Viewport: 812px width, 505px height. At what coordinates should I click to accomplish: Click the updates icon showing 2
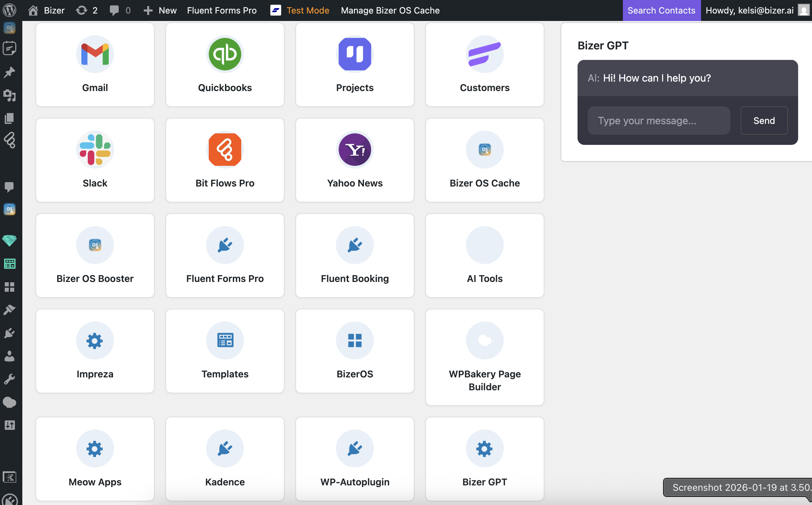(x=87, y=10)
